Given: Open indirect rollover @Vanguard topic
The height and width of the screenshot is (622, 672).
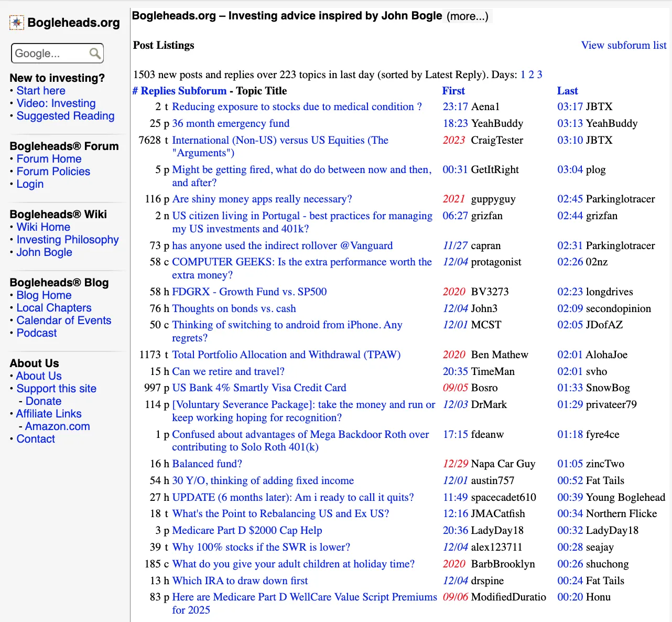Looking at the screenshot, I should pos(283,245).
